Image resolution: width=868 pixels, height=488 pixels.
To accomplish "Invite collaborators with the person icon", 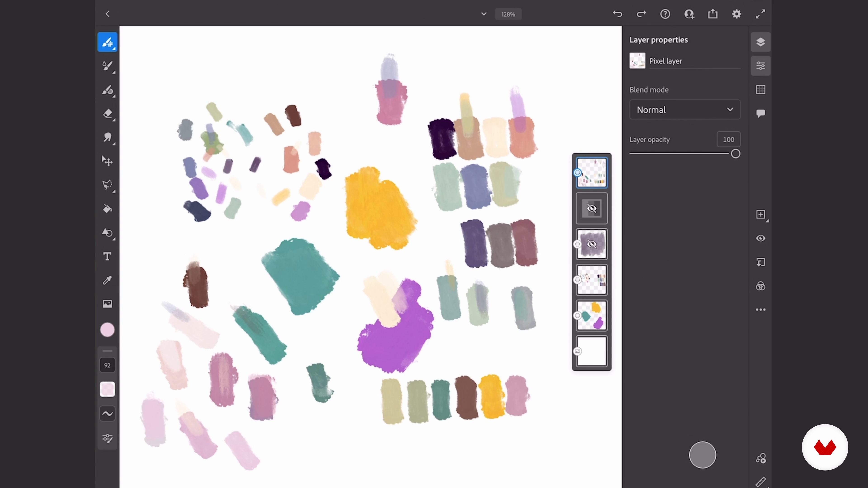I will click(x=689, y=14).
